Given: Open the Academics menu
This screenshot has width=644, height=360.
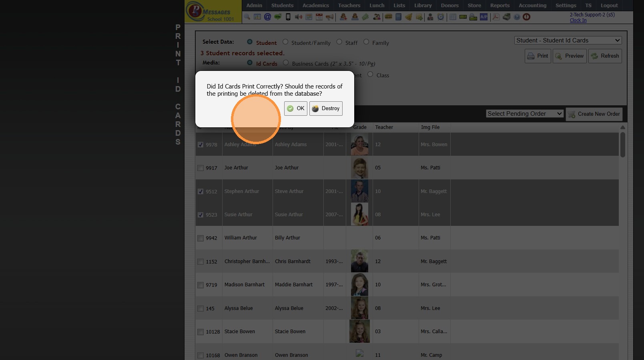Looking at the screenshot, I should [316, 6].
